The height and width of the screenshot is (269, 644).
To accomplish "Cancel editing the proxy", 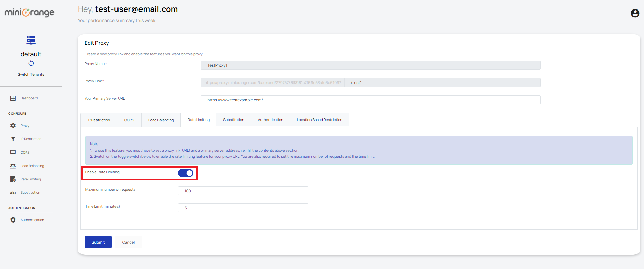I will pyautogui.click(x=128, y=242).
